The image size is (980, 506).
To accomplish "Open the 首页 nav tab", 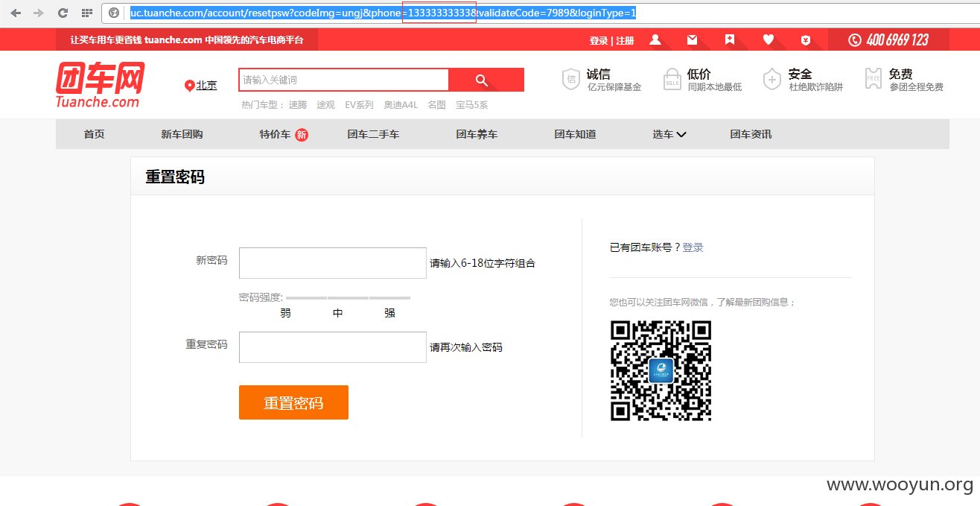I will point(94,134).
